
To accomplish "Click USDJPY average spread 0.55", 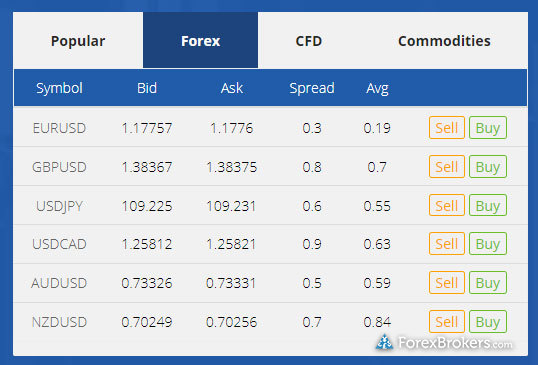I will click(377, 206).
